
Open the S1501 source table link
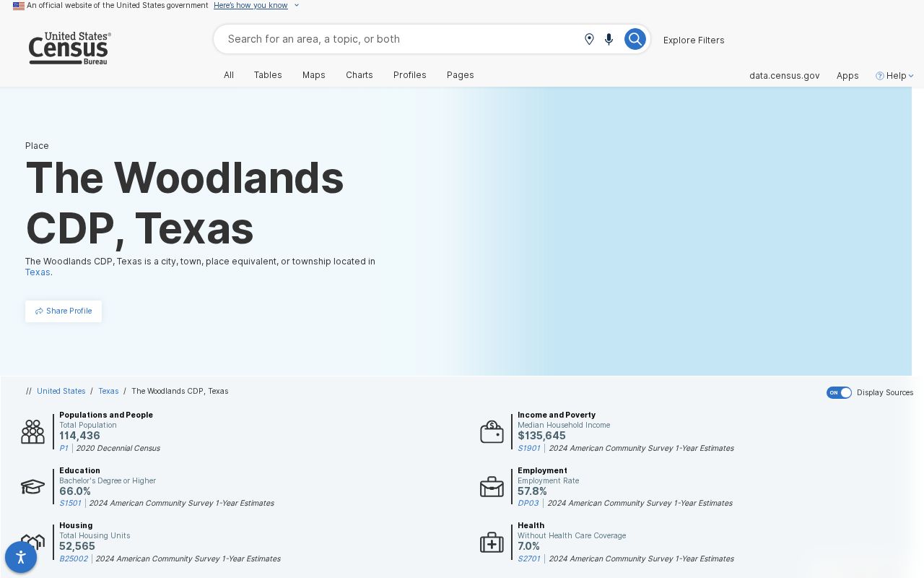70,503
